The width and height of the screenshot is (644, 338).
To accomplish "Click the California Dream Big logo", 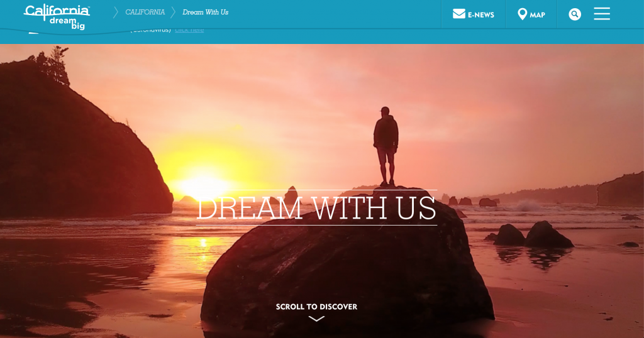I will 57,17.
